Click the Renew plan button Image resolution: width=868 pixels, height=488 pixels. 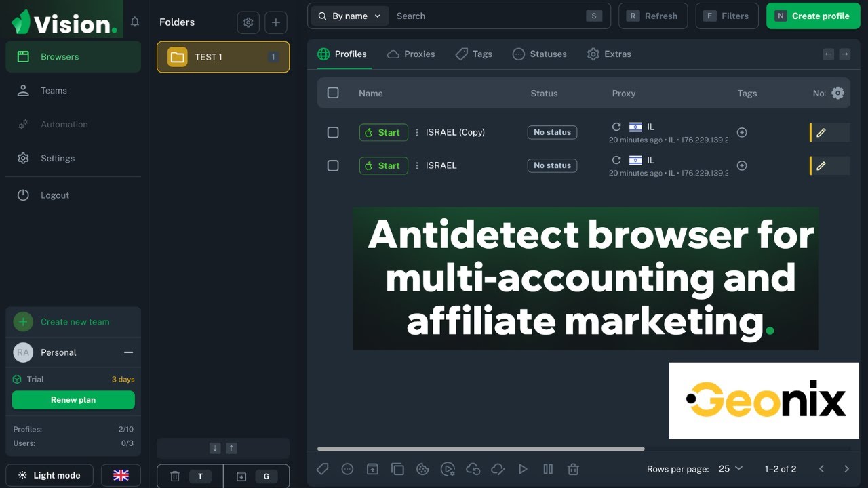pyautogui.click(x=73, y=400)
